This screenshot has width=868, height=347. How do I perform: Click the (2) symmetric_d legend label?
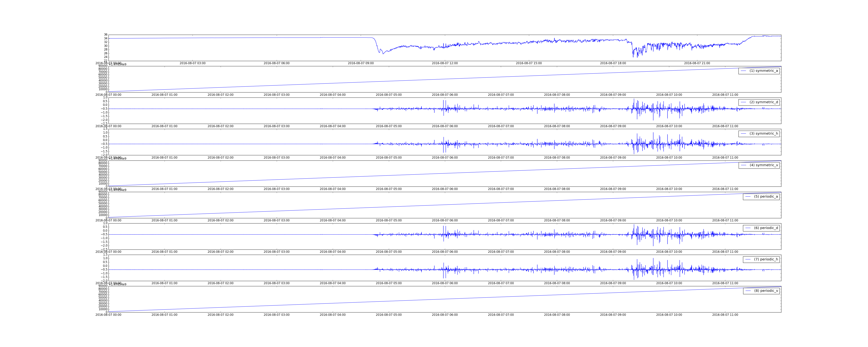click(763, 102)
